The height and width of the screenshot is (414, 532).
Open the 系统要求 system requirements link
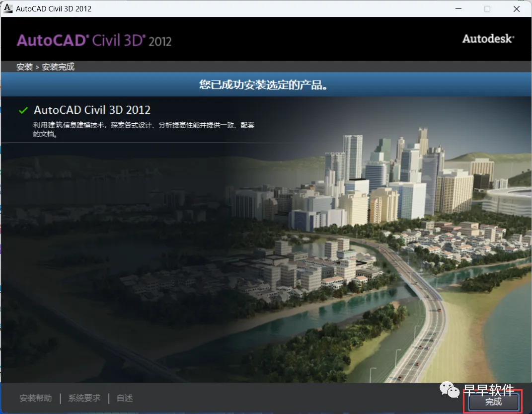tap(84, 398)
